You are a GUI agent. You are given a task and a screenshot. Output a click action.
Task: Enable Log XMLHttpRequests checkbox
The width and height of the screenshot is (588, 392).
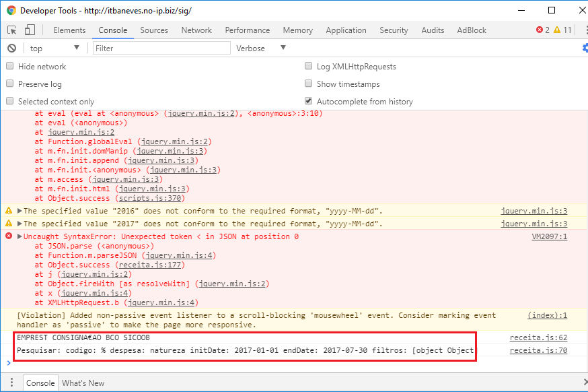pos(309,66)
